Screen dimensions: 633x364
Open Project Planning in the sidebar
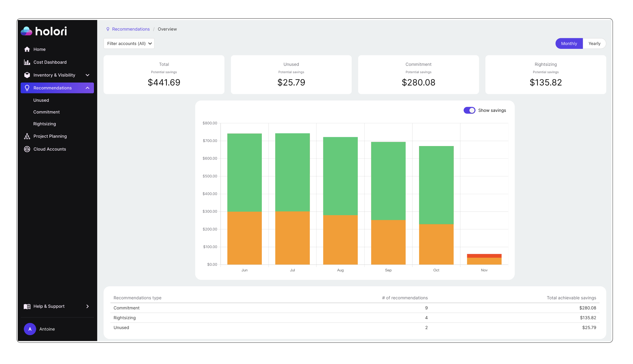click(x=57, y=136)
